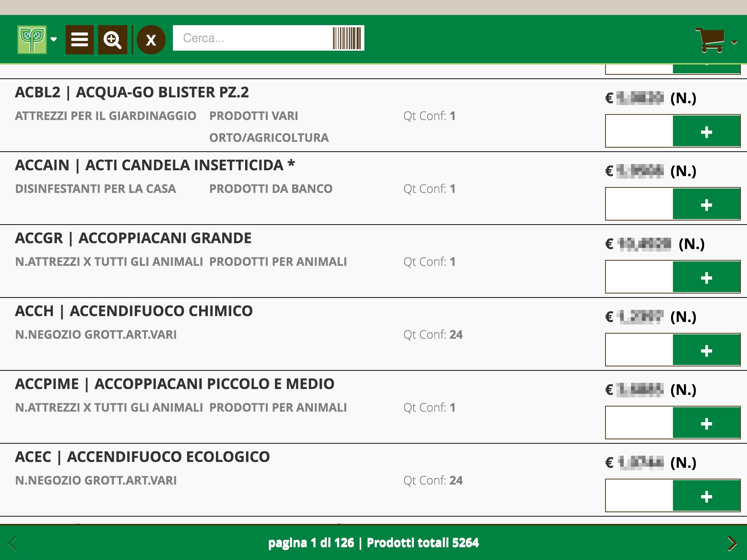Add ACCENDIFUOCO CHIMICO with its plus button

click(707, 350)
